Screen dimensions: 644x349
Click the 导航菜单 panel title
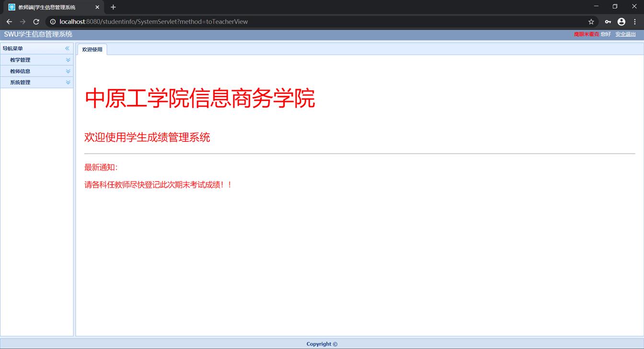13,48
